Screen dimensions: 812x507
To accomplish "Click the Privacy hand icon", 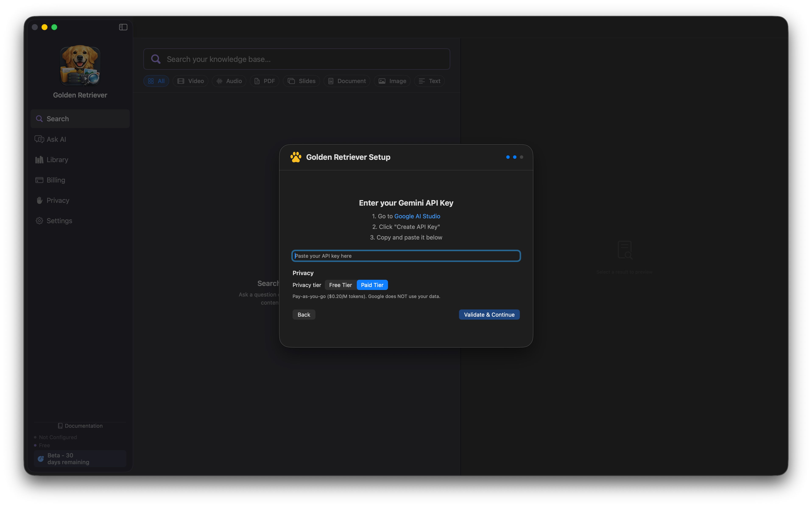I will (x=39, y=200).
